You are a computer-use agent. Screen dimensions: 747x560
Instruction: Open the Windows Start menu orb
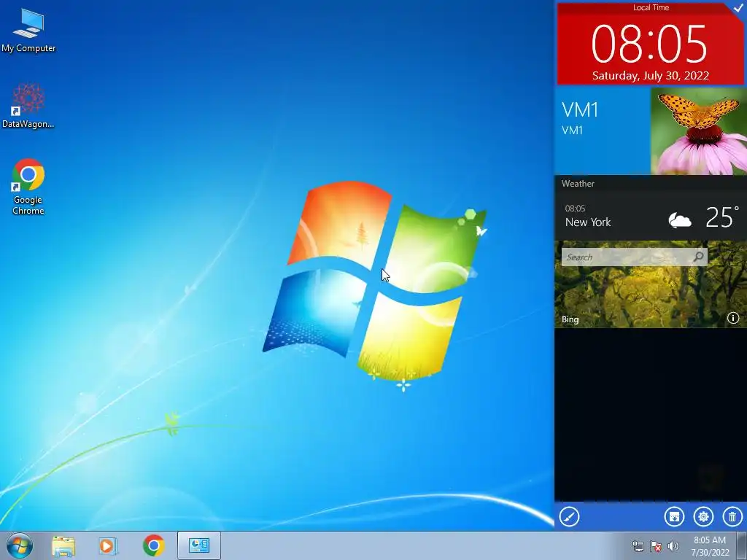(20, 545)
